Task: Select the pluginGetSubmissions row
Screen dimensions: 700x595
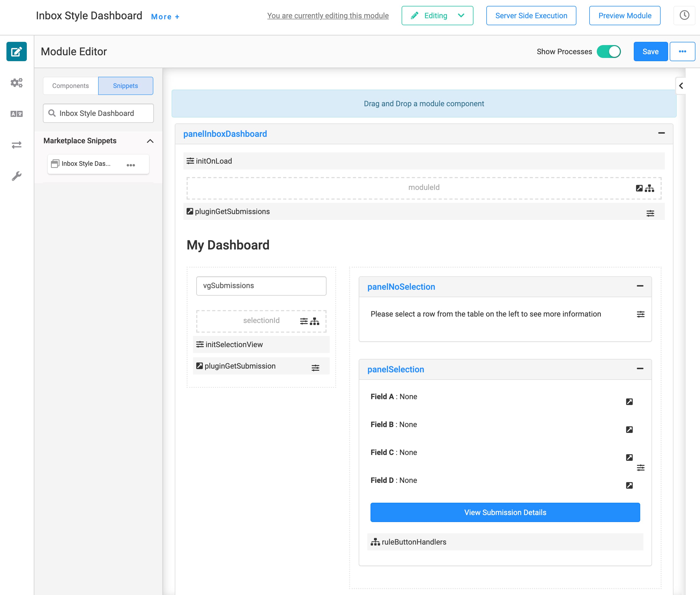Action: pyautogui.click(x=424, y=211)
